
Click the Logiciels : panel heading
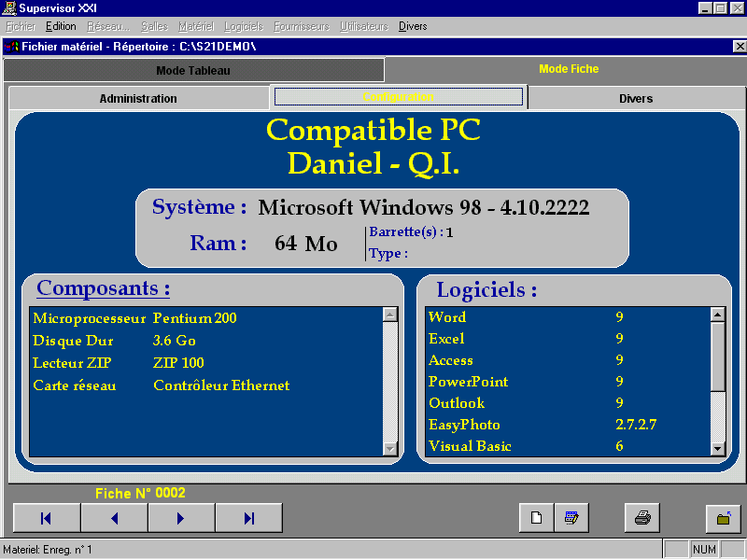[486, 290]
